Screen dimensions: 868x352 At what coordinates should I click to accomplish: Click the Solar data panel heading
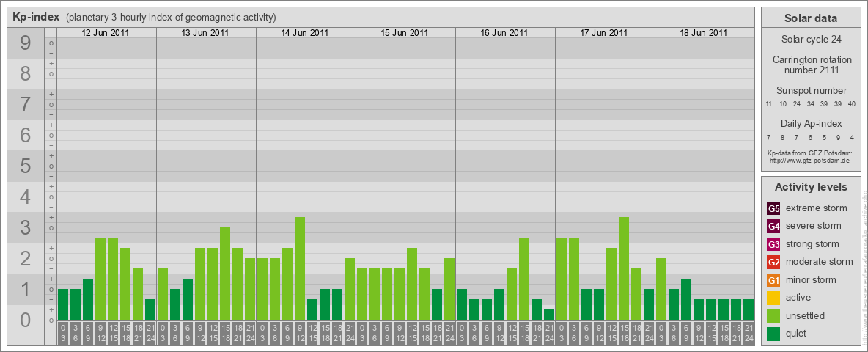pos(811,18)
